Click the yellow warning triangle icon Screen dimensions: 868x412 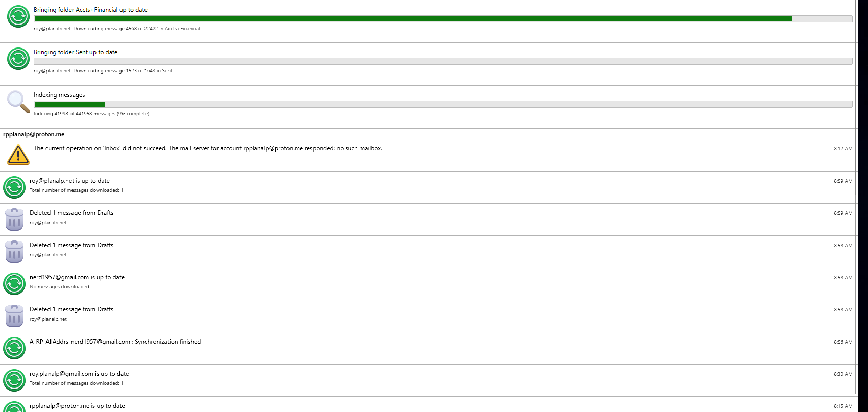pos(18,155)
